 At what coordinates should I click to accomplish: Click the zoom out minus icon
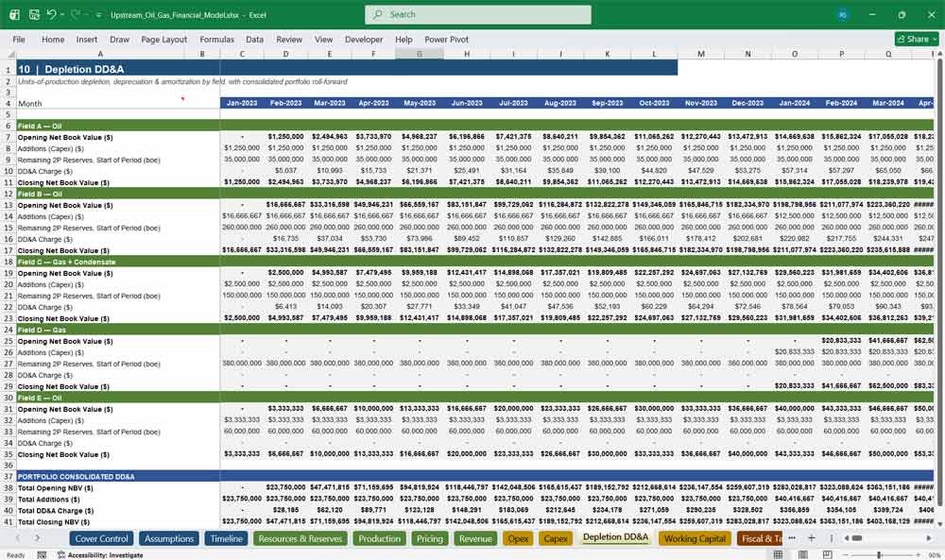[845, 554]
